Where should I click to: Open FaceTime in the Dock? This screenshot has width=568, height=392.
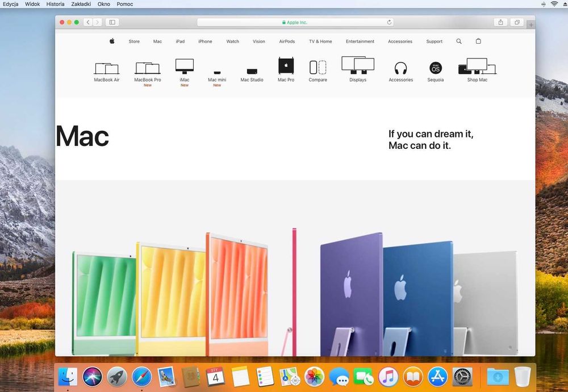(364, 377)
